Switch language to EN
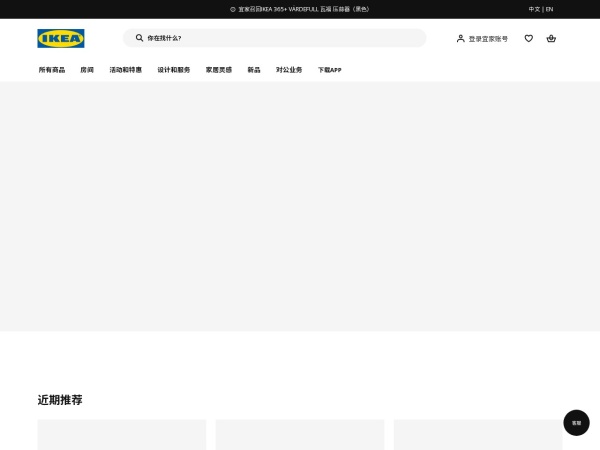600x450 pixels. click(x=549, y=9)
